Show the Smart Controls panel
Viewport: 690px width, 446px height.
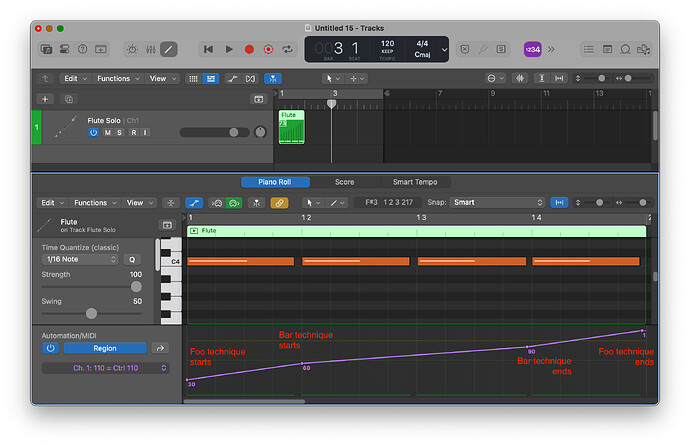pos(132,49)
